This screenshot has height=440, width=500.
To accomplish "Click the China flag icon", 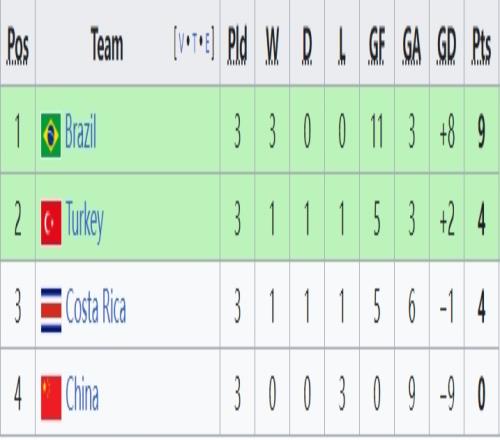I will pos(51,397).
